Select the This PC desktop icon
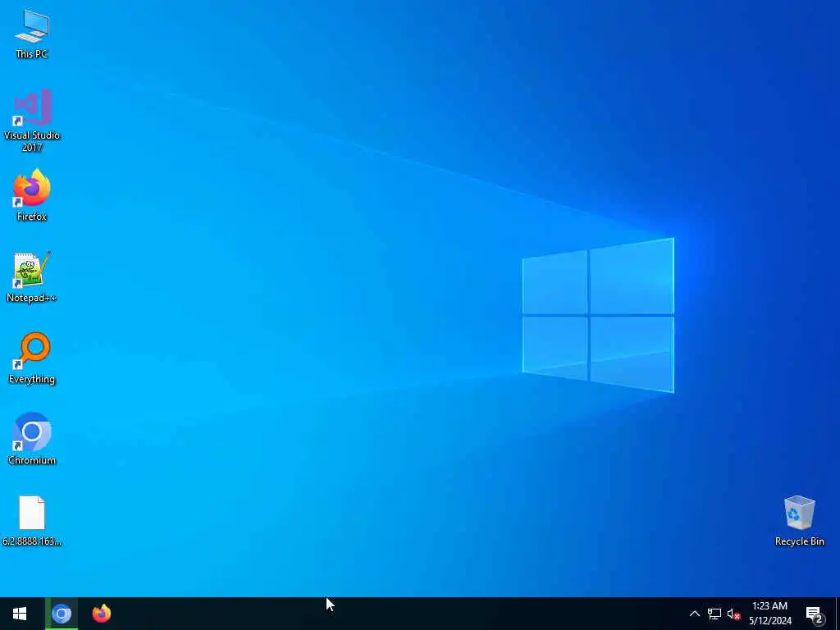 [32, 33]
